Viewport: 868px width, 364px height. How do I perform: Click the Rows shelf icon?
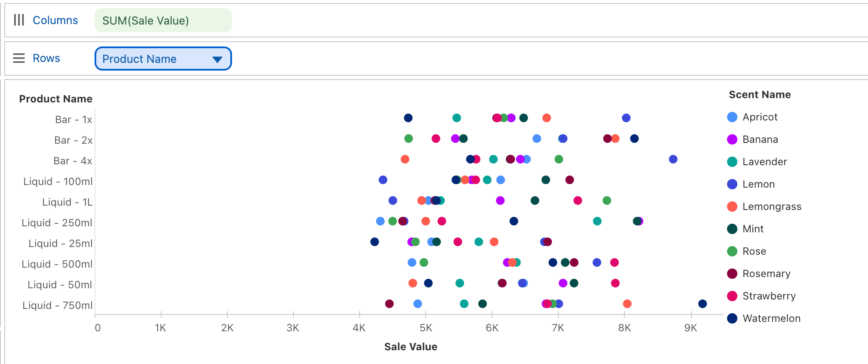(x=18, y=58)
